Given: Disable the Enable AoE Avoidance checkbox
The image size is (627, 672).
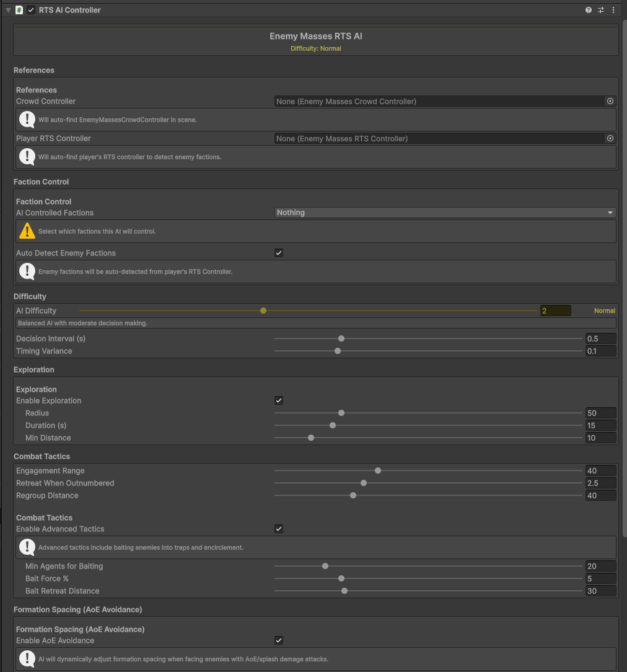Looking at the screenshot, I should (279, 640).
